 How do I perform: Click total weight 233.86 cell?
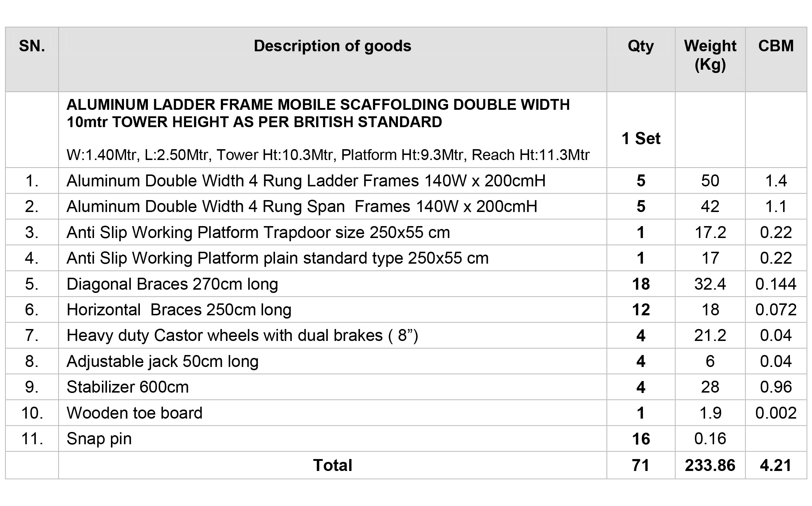[710, 465]
